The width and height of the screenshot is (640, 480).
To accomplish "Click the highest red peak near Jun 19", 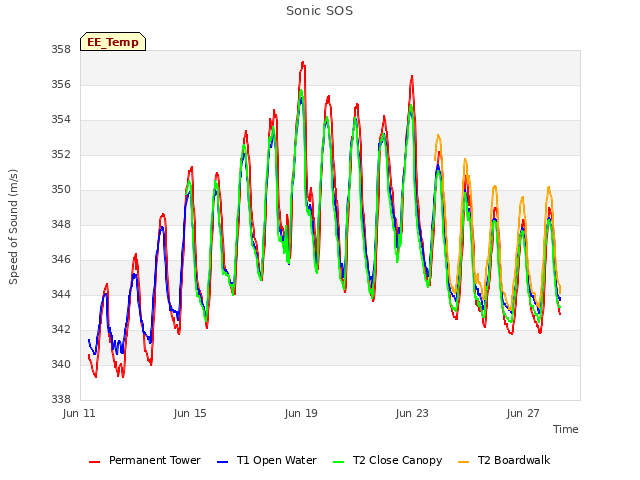I will click(303, 63).
